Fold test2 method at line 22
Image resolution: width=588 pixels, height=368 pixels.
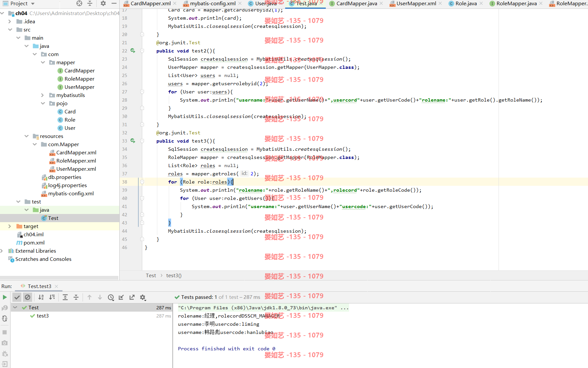[142, 51]
